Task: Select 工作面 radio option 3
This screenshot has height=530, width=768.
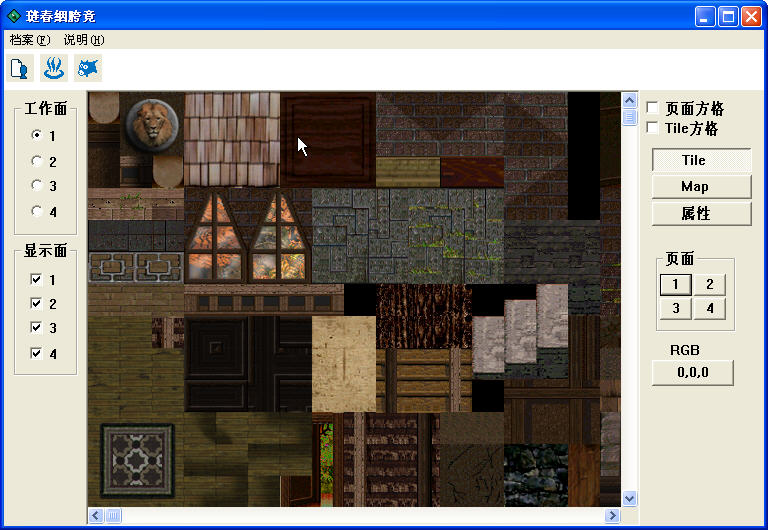Action: pyautogui.click(x=37, y=185)
